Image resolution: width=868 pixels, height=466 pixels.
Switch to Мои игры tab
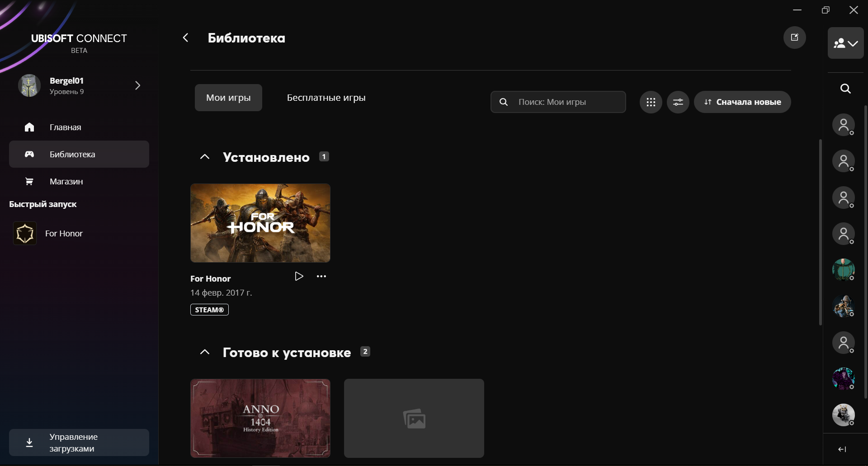(x=228, y=98)
